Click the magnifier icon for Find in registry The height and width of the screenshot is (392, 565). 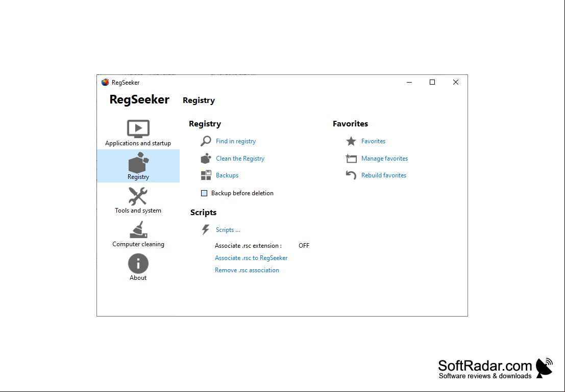coord(206,141)
